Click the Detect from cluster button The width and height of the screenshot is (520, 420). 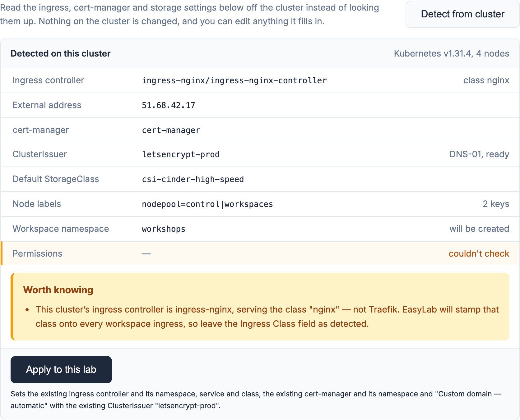tap(462, 14)
